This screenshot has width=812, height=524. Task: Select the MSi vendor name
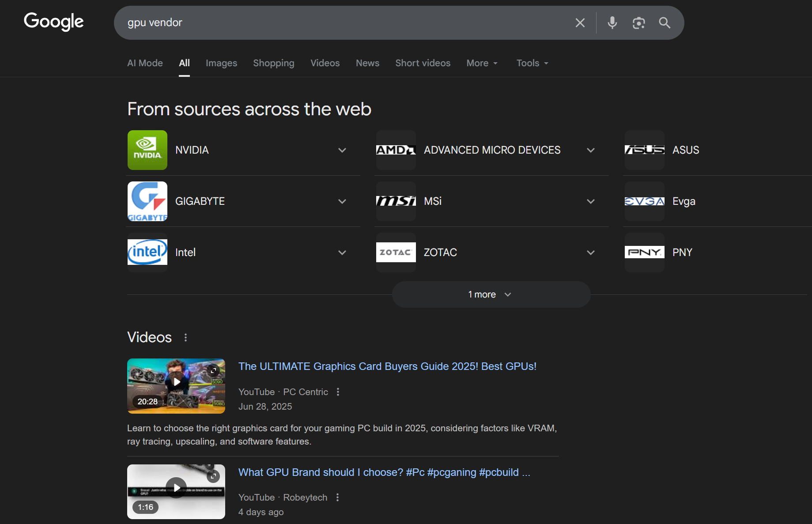point(433,201)
